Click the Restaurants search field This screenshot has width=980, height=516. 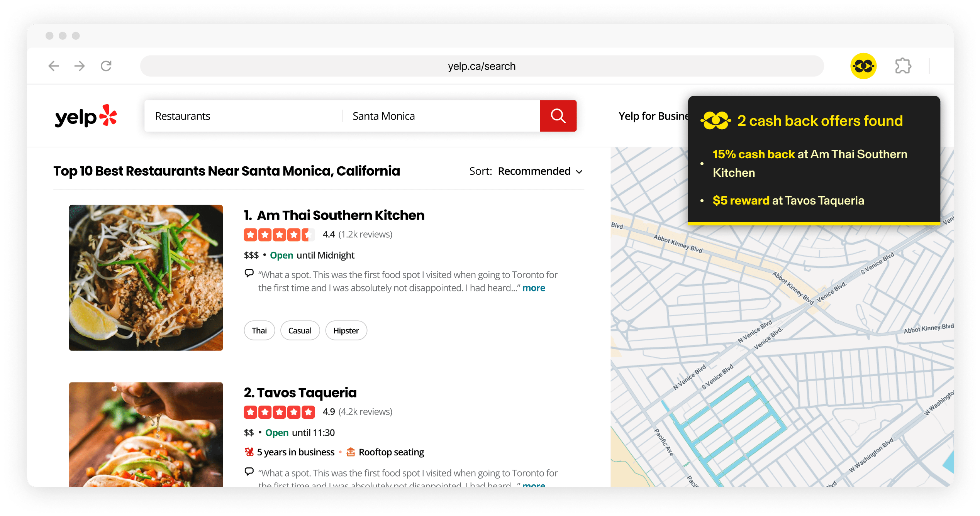click(243, 116)
